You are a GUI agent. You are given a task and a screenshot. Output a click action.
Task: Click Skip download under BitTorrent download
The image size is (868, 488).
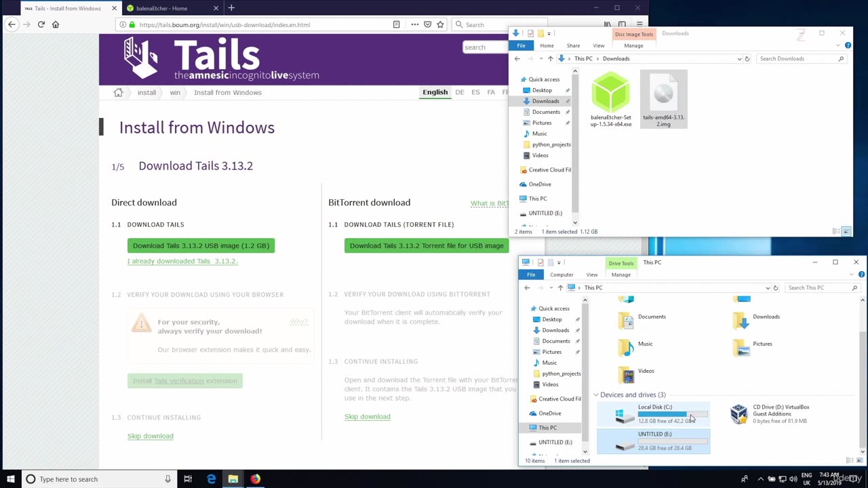point(367,416)
